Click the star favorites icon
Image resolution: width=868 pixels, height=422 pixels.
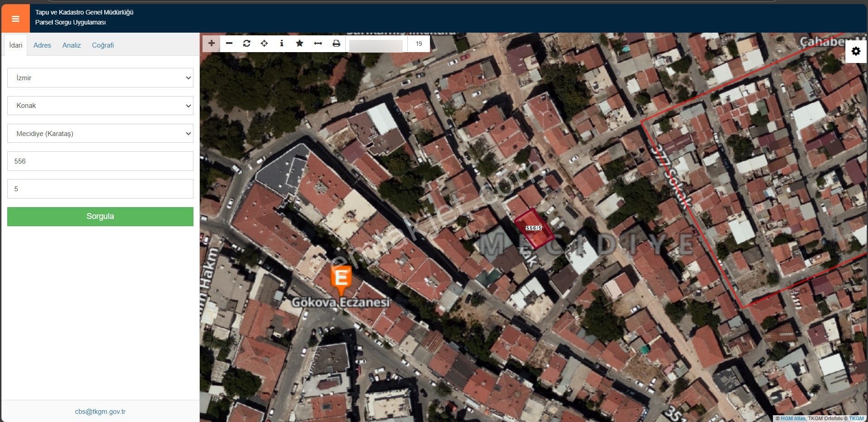pos(299,44)
